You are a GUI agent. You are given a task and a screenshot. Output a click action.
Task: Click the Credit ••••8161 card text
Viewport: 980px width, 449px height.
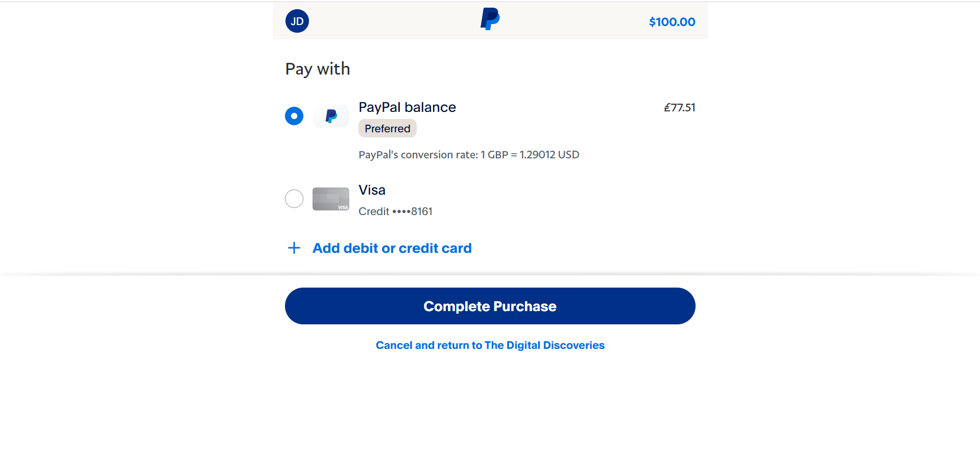(395, 211)
